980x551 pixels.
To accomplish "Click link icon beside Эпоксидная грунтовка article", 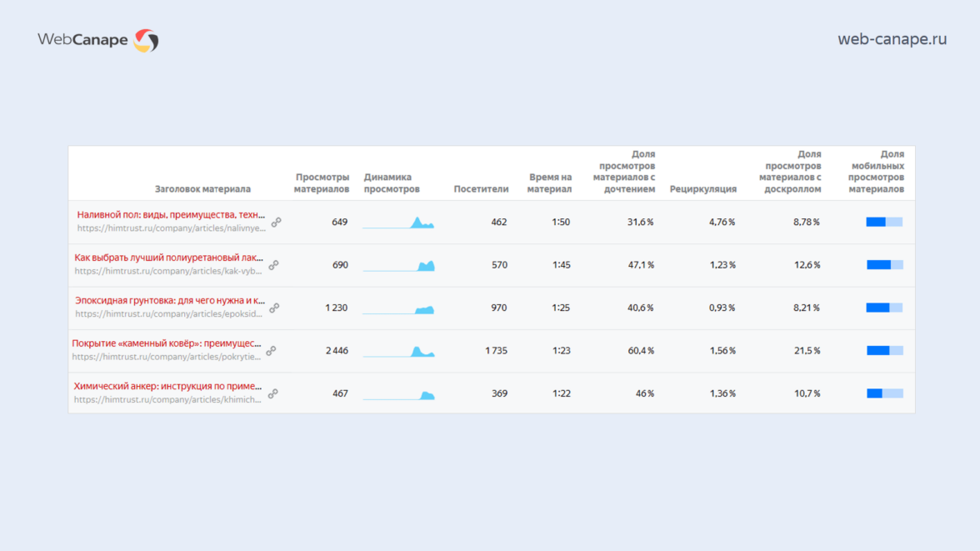I will pyautogui.click(x=274, y=308).
